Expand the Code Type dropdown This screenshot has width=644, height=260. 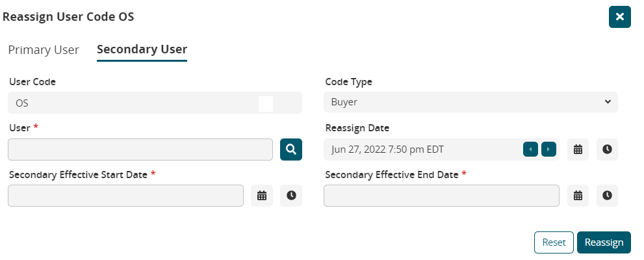pyautogui.click(x=470, y=102)
